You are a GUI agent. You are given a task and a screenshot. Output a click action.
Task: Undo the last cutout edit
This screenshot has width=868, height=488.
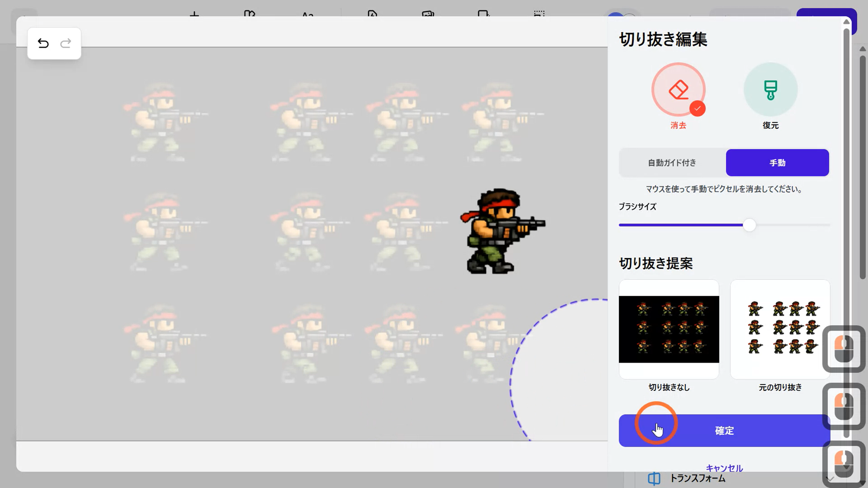pos(43,43)
